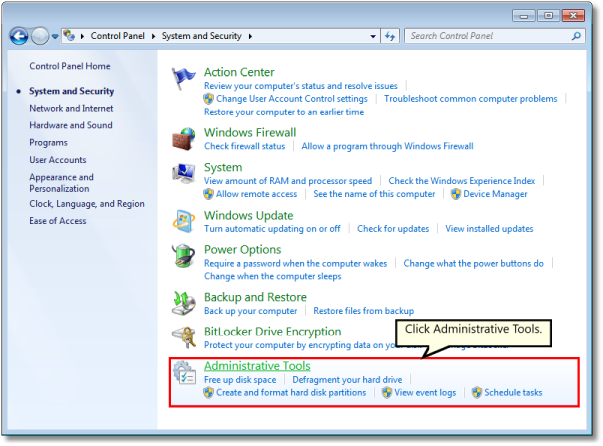Open User Accounts category
Viewport: 603px width, 446px height.
coord(58,160)
